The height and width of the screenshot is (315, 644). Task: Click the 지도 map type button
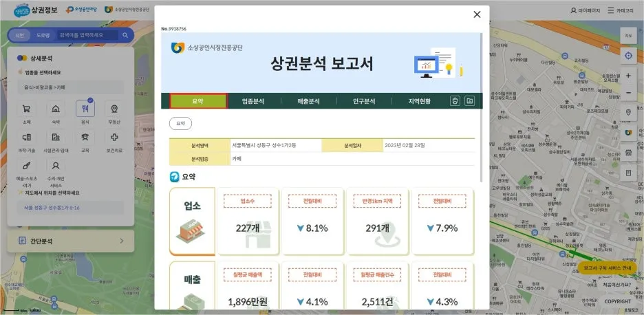628,35
